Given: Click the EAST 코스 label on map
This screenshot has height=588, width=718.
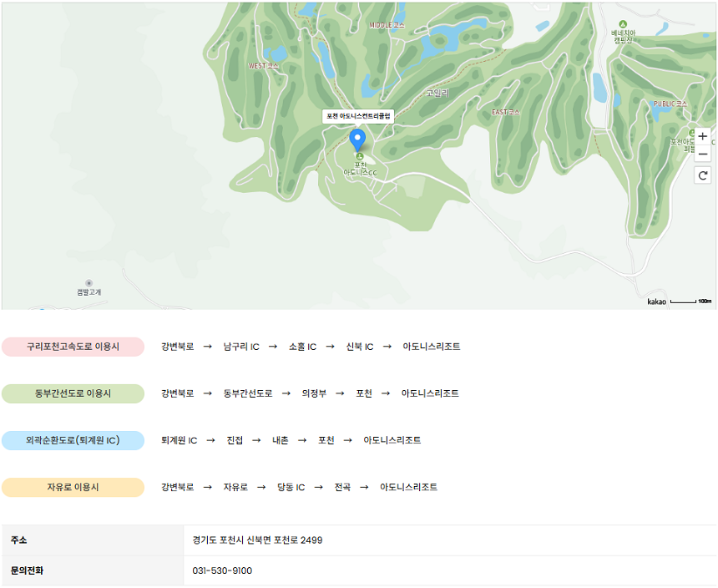Looking at the screenshot, I should (x=505, y=112).
